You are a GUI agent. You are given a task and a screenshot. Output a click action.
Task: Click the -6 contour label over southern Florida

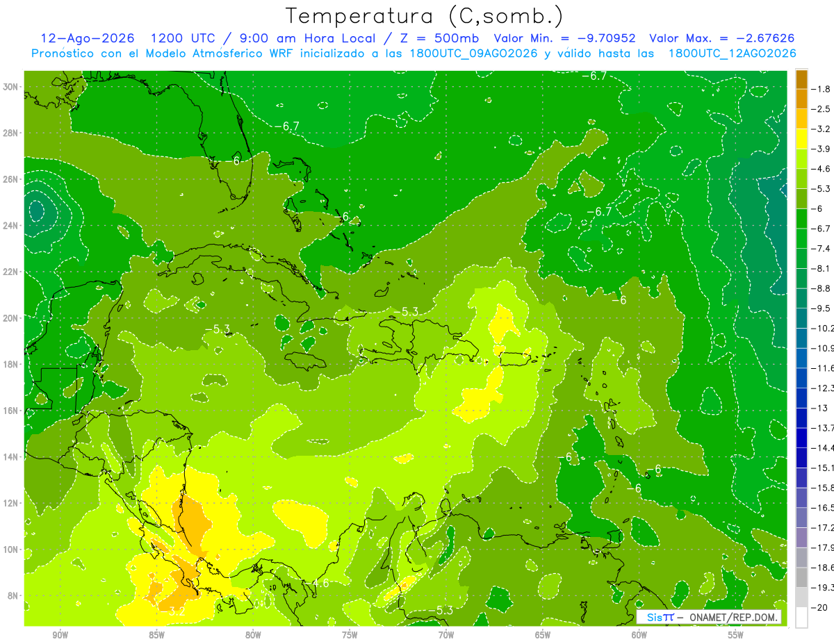pos(234,160)
